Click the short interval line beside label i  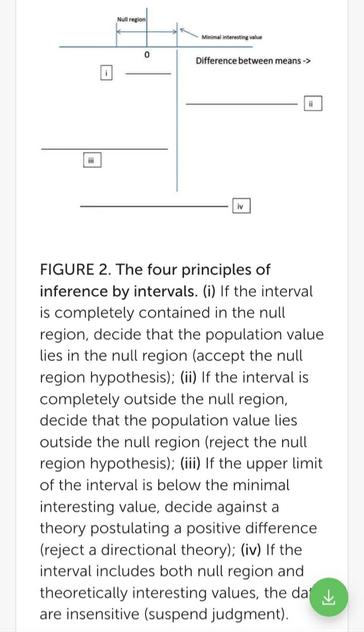(x=148, y=74)
